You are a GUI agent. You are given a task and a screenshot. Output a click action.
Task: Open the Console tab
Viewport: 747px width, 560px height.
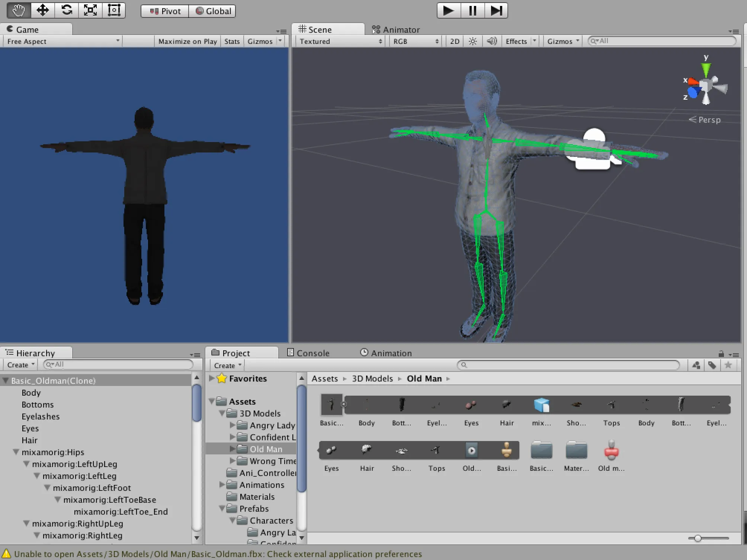(308, 353)
